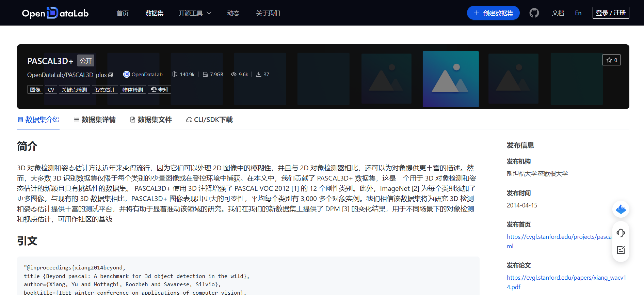The image size is (644, 295).
Task: Click the 图像 tag
Action: tap(35, 90)
